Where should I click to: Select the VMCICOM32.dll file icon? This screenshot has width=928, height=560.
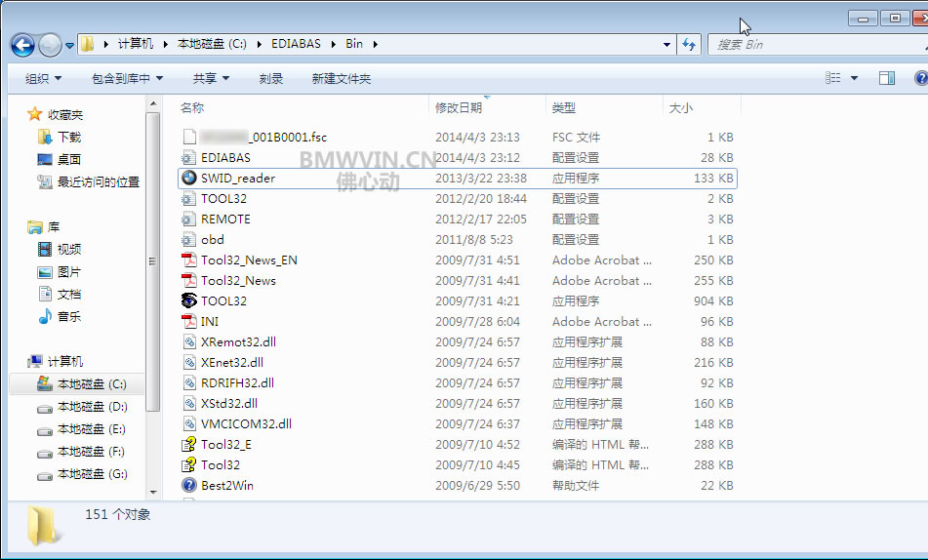(x=188, y=423)
